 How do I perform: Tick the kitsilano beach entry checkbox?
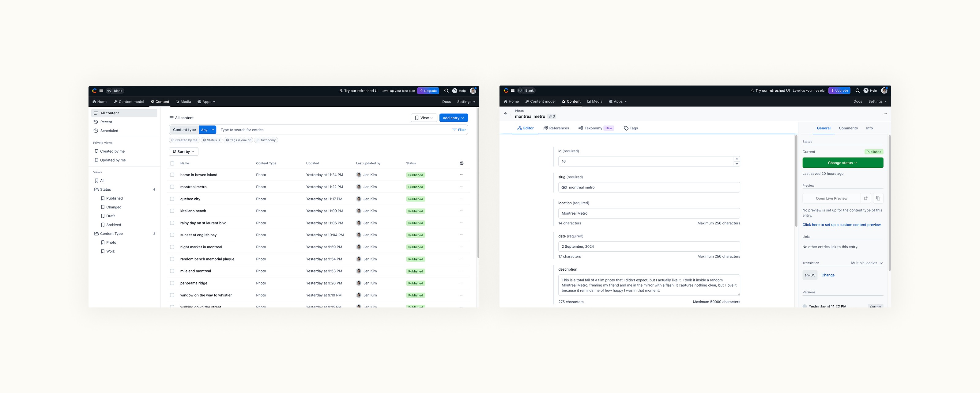pyautogui.click(x=172, y=211)
